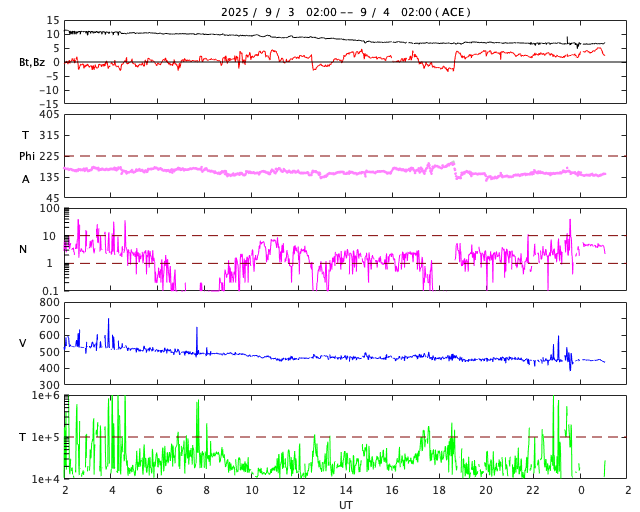Viewport: 640px width, 512px height.
Task: Select the '45' tick on Phi axis
Action: 53,198
